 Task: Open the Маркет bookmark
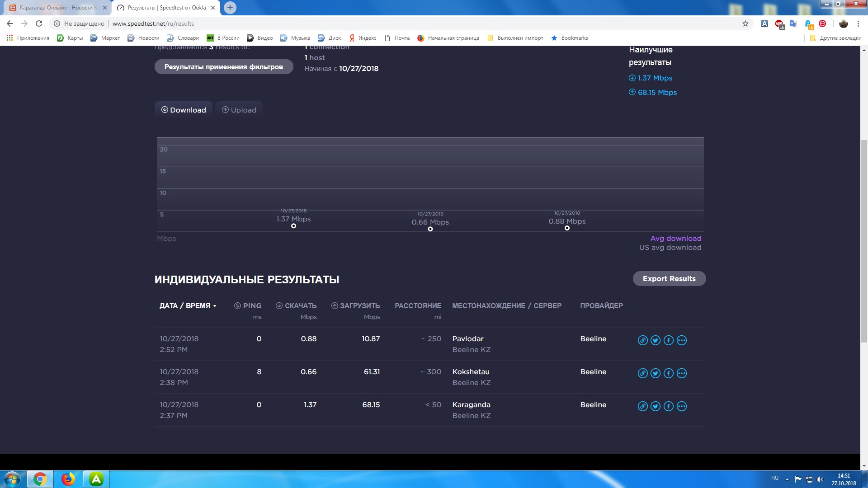[105, 38]
